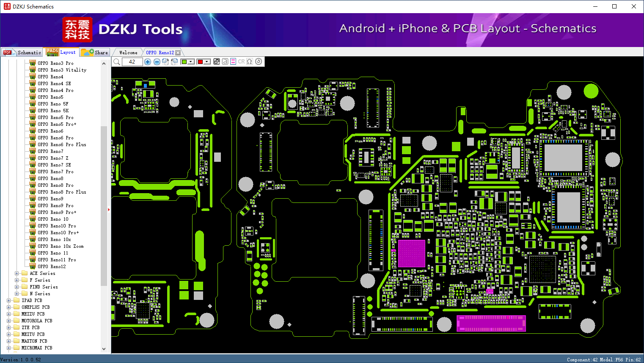Switch to the Layout tab
Screen dimensions: 644x363
(x=61, y=52)
